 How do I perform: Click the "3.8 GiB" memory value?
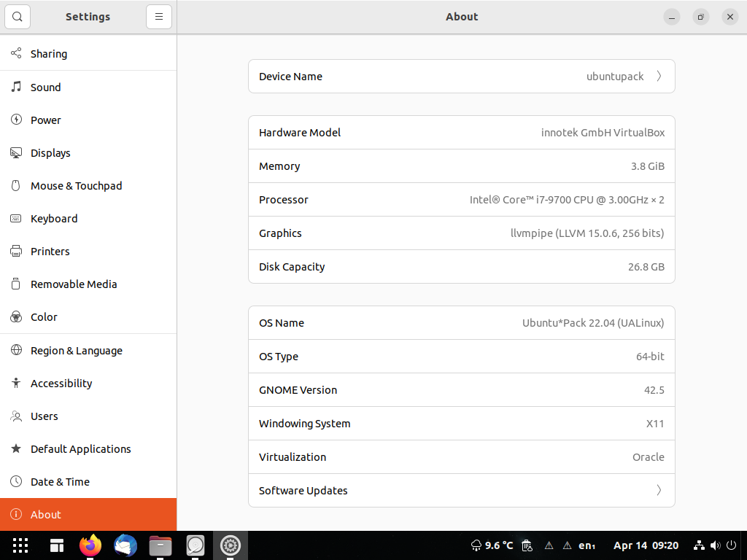click(x=648, y=166)
